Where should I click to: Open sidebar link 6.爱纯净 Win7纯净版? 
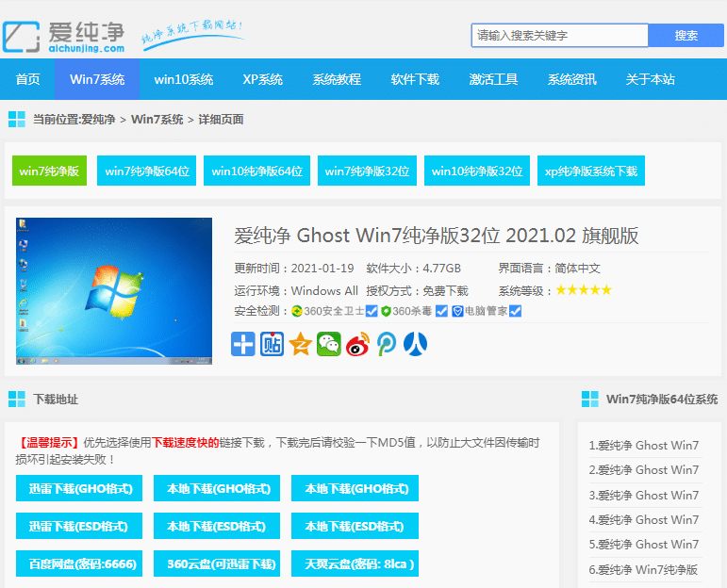pos(643,569)
